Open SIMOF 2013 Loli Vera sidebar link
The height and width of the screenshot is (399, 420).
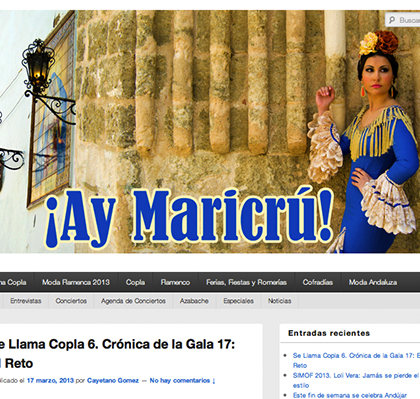356,380
